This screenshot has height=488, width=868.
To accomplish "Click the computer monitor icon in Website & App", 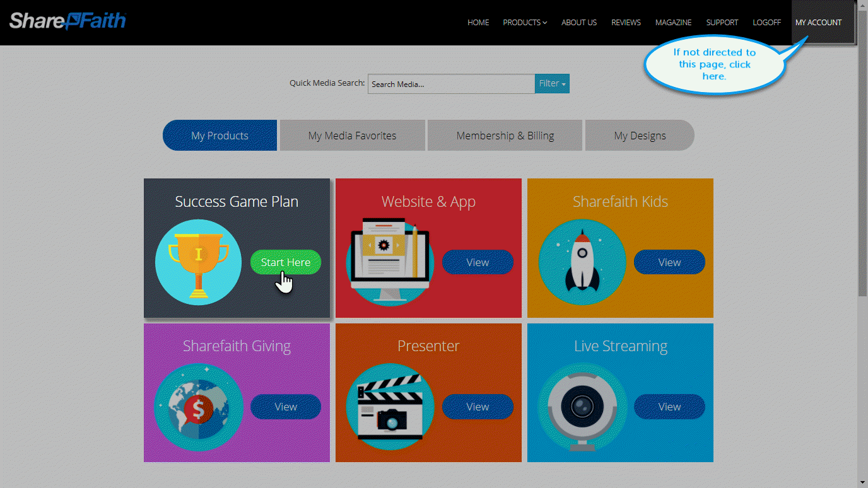I will (x=390, y=262).
